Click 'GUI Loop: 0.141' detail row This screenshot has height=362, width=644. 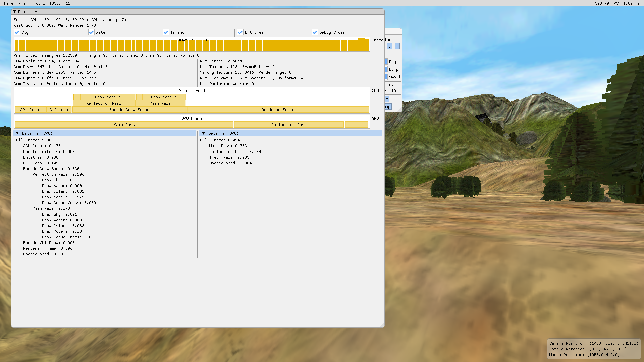pos(41,163)
